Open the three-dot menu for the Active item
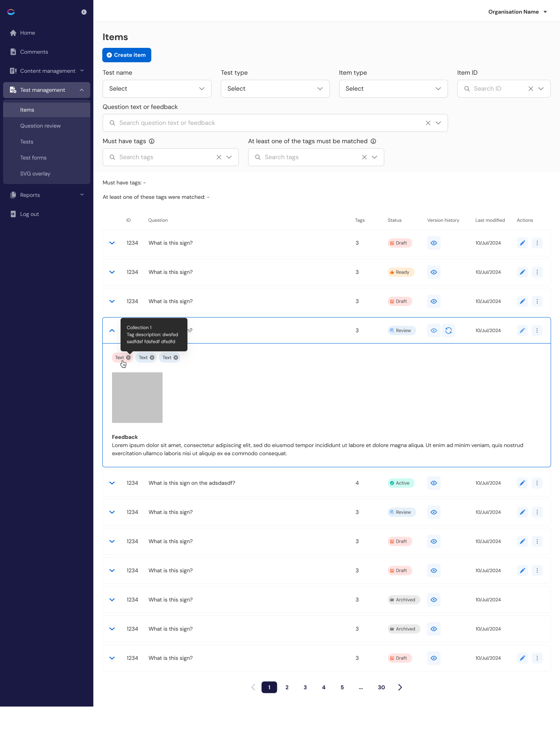The width and height of the screenshot is (560, 747). coord(537,483)
